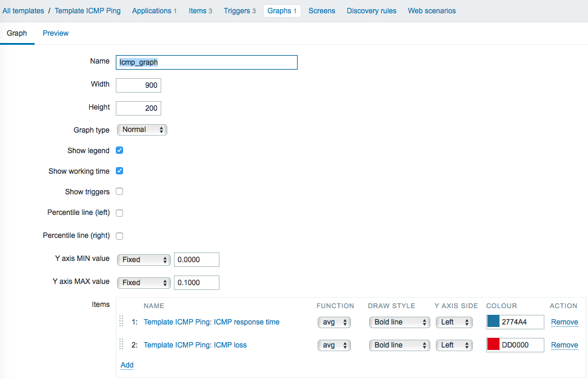The image size is (588, 379).
Task: Switch to the Preview tab
Action: [56, 33]
